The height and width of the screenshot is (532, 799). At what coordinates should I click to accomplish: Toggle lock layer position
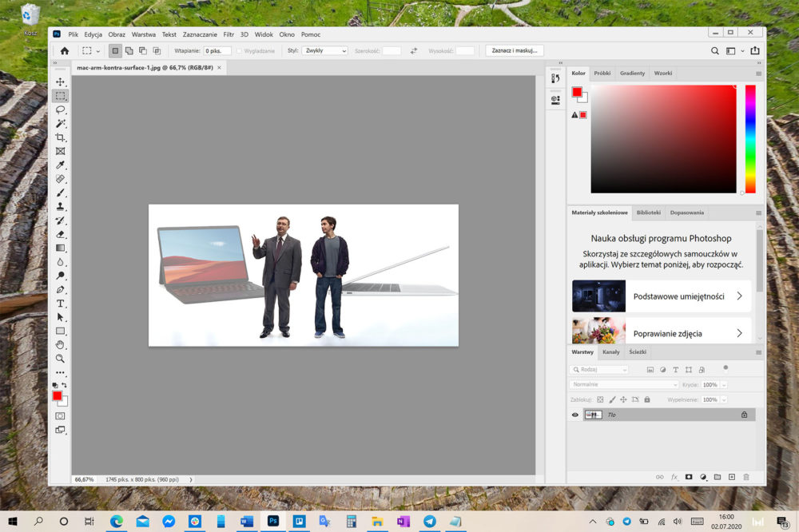point(623,399)
